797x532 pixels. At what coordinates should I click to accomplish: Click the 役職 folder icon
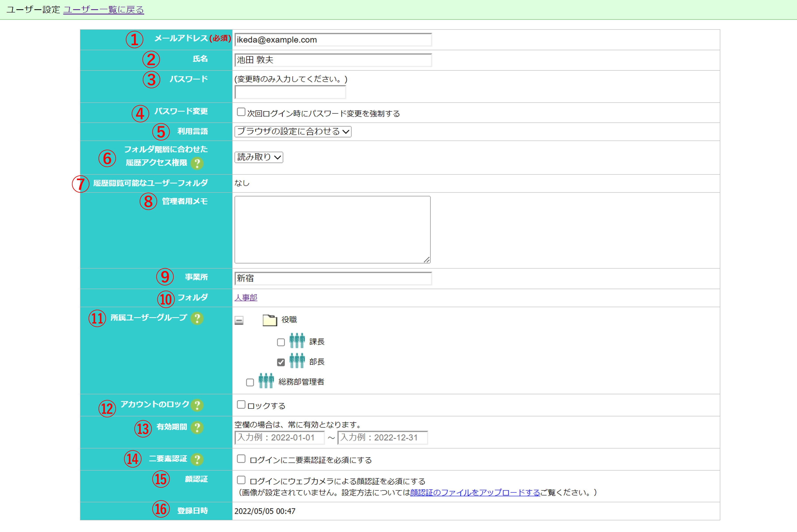[270, 320]
